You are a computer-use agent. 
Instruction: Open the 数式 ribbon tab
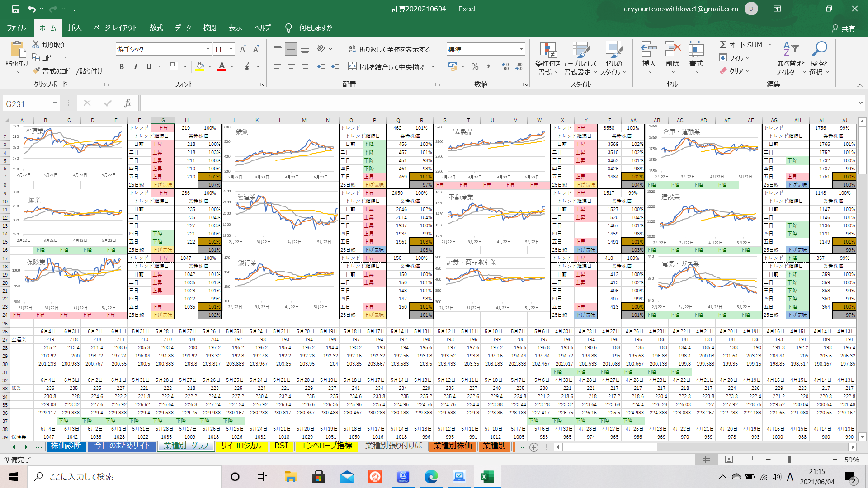(156, 28)
